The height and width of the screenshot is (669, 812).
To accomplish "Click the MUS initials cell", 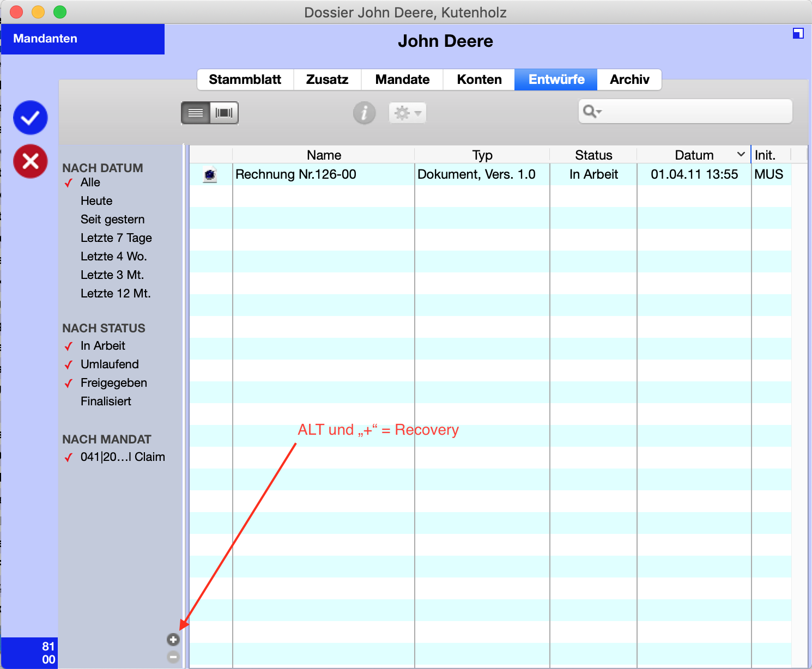I will (x=768, y=174).
